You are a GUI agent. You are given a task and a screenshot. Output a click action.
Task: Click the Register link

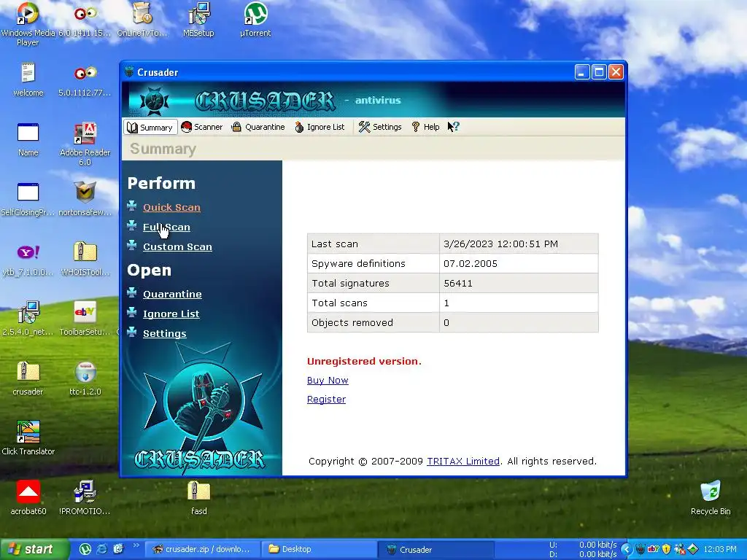click(326, 399)
